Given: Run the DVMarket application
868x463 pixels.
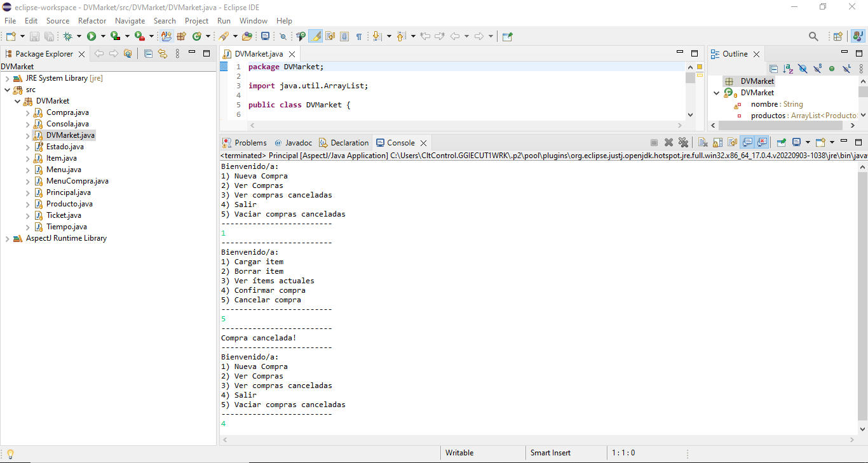Looking at the screenshot, I should tap(91, 36).
